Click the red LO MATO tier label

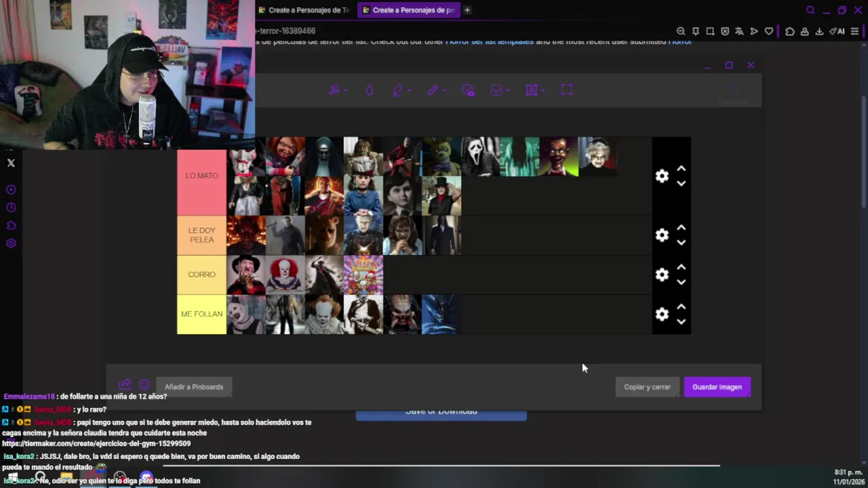tap(201, 176)
